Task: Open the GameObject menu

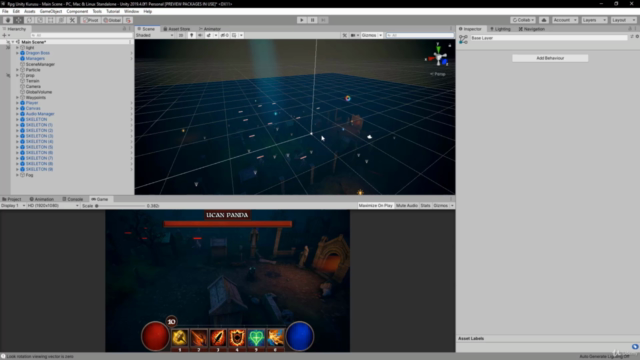Action: coord(51,11)
